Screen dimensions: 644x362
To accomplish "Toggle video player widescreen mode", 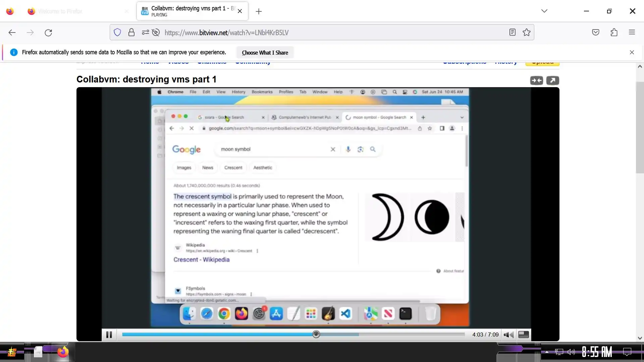I will (523, 335).
